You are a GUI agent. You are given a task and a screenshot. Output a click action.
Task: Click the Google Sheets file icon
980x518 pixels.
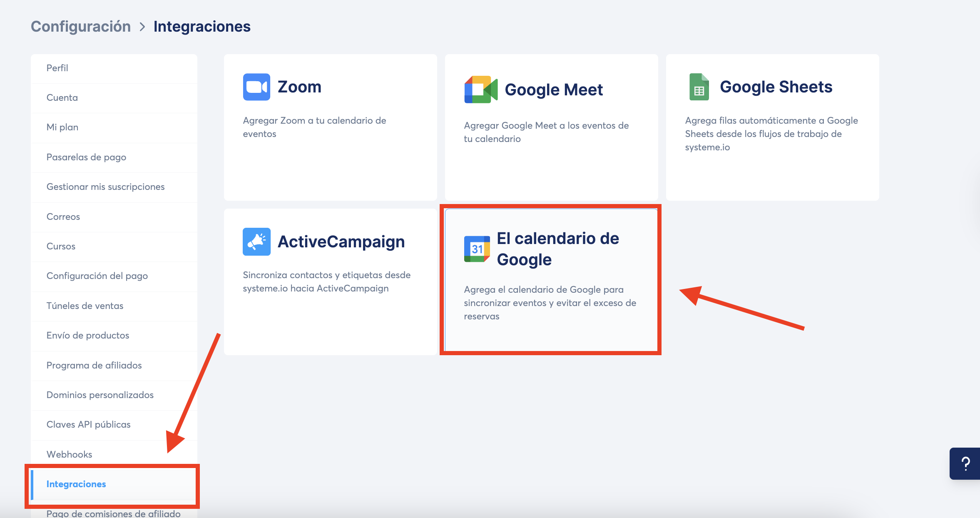click(x=699, y=87)
